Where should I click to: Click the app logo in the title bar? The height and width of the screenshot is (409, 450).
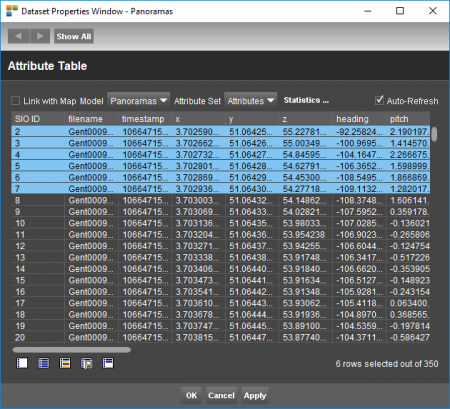click(x=12, y=11)
